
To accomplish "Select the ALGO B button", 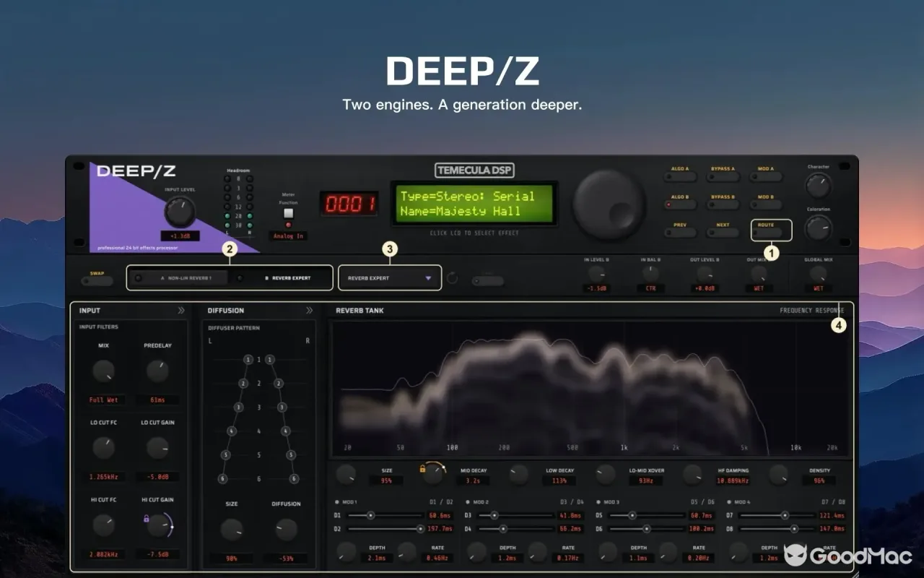I will [680, 205].
